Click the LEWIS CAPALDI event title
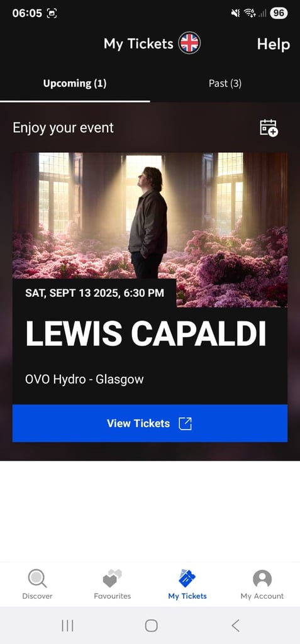 click(x=145, y=333)
